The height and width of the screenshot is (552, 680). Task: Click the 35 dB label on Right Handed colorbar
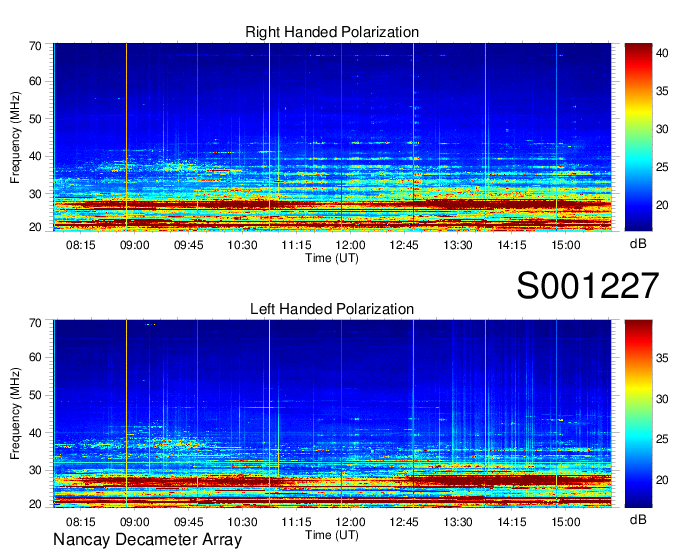[662, 91]
